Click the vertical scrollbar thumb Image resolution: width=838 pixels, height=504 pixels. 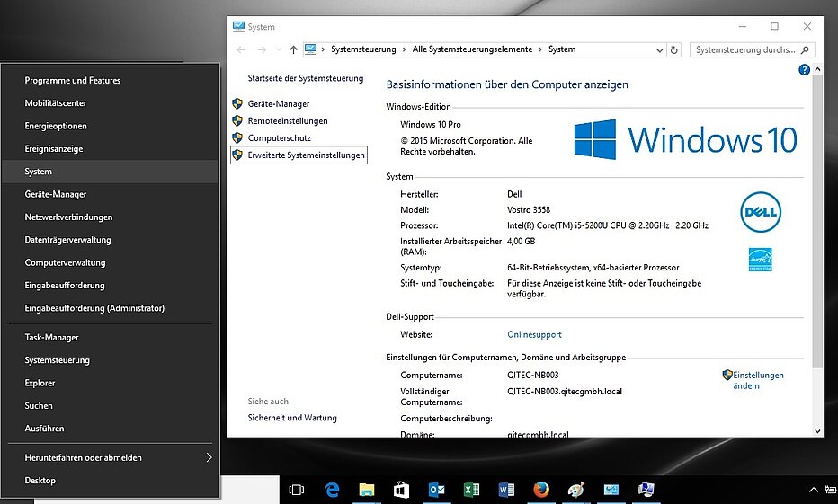[817, 221]
